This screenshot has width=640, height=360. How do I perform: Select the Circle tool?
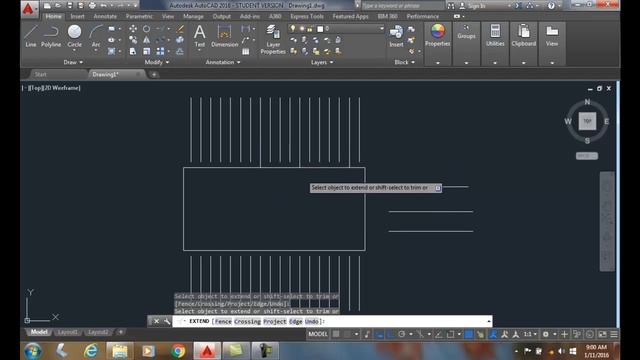(74, 36)
